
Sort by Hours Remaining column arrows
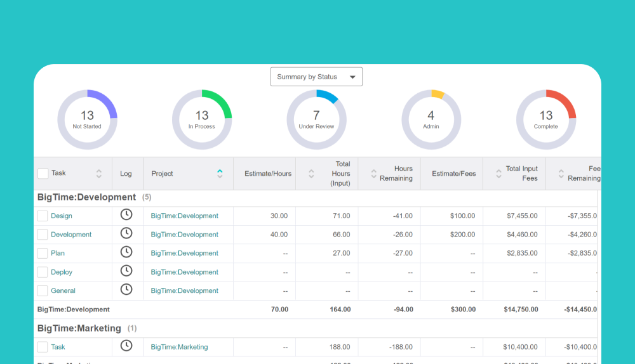pos(374,174)
